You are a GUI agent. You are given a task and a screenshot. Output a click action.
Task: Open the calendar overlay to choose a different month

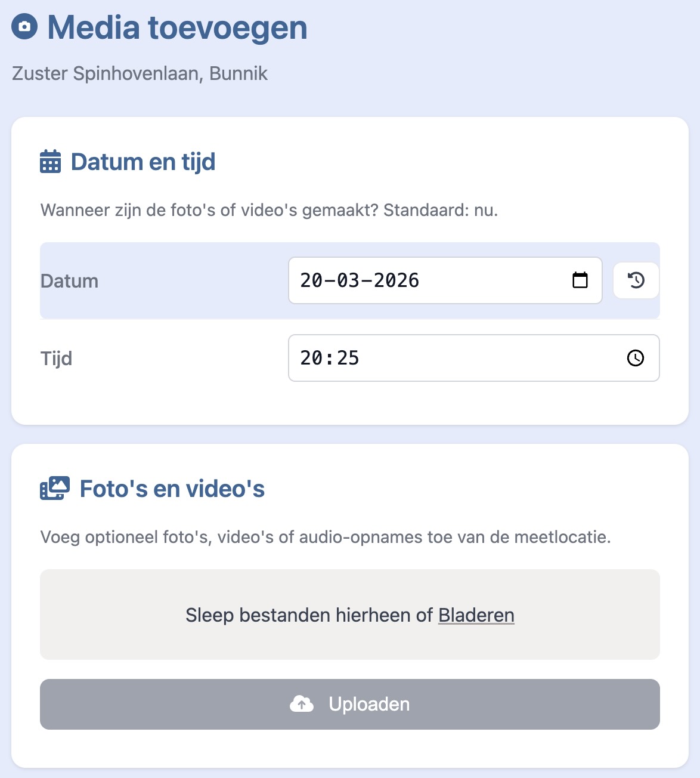(581, 280)
